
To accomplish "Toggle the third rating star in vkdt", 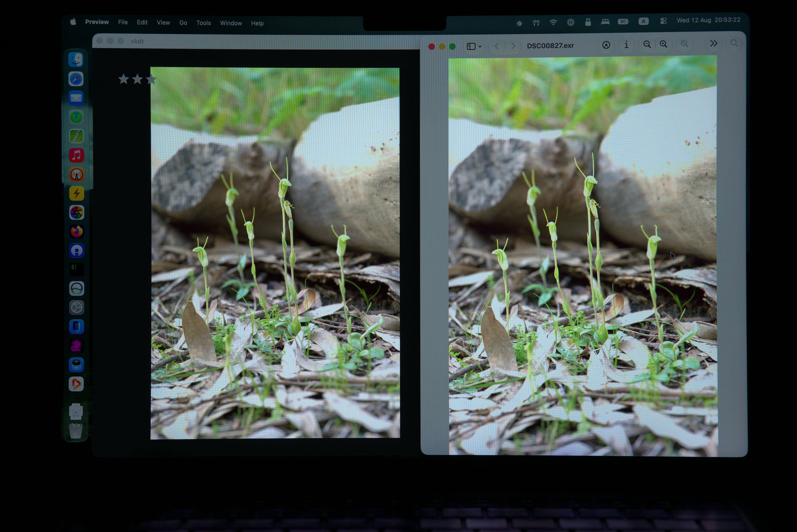I will click(151, 79).
